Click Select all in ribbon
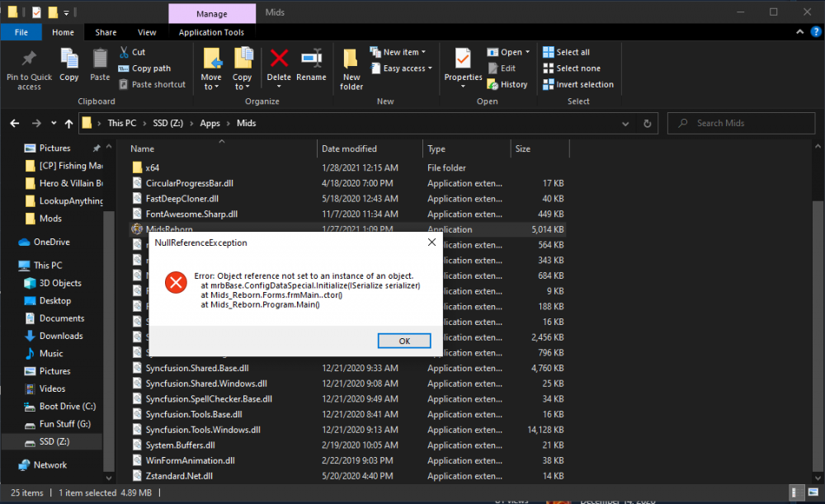825x504 pixels. 567,52
